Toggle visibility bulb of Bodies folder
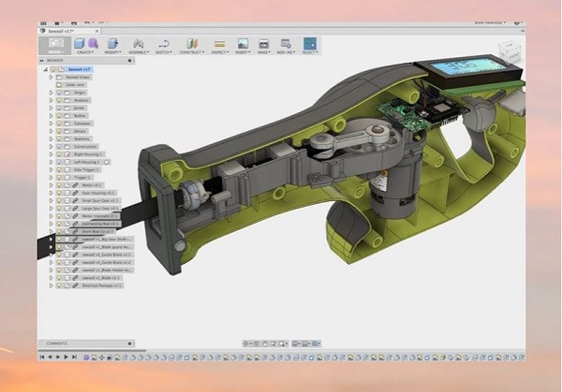Screen dimensions: 562x392 [x=59, y=116]
